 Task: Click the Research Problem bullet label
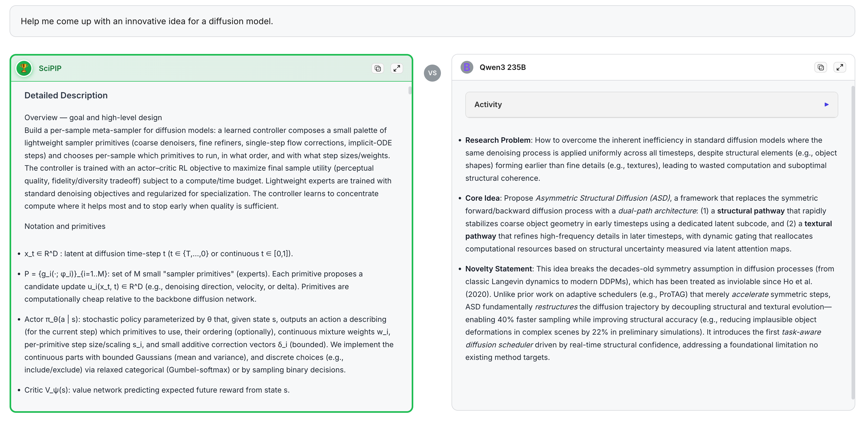498,140
